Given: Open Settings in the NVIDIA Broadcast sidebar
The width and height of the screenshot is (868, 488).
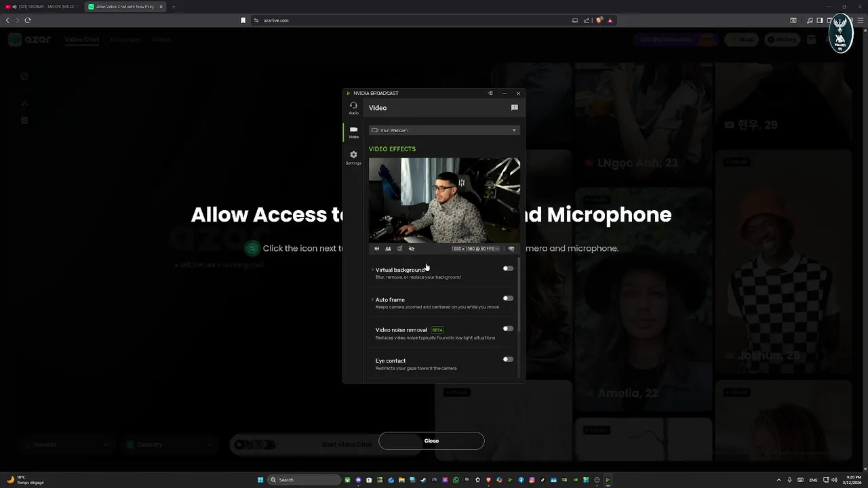Looking at the screenshot, I should pos(353,157).
